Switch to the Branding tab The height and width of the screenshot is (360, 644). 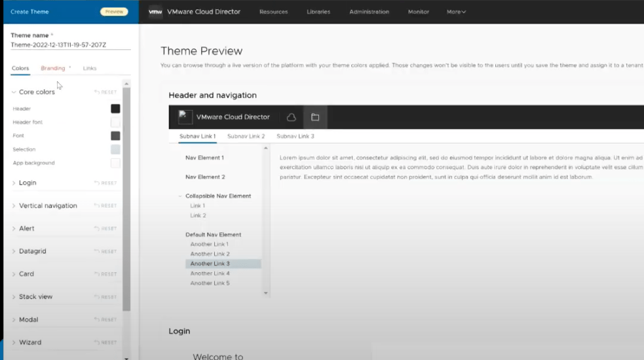(x=53, y=68)
